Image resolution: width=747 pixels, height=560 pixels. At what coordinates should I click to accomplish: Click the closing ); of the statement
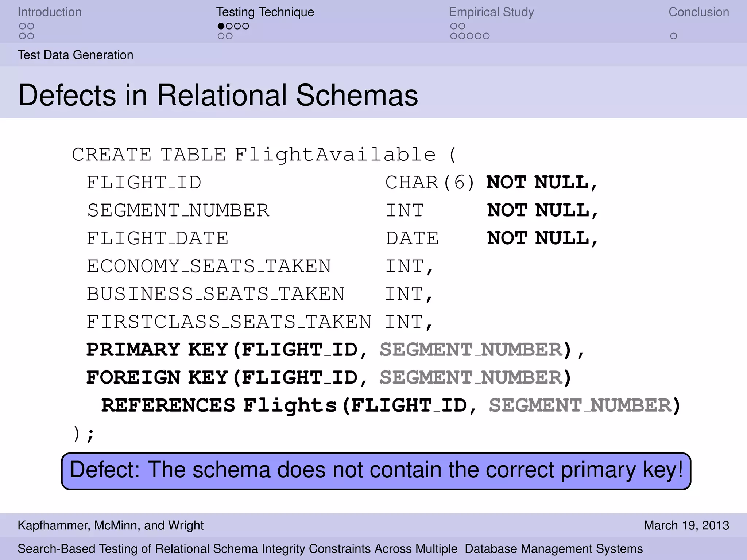coord(84,434)
